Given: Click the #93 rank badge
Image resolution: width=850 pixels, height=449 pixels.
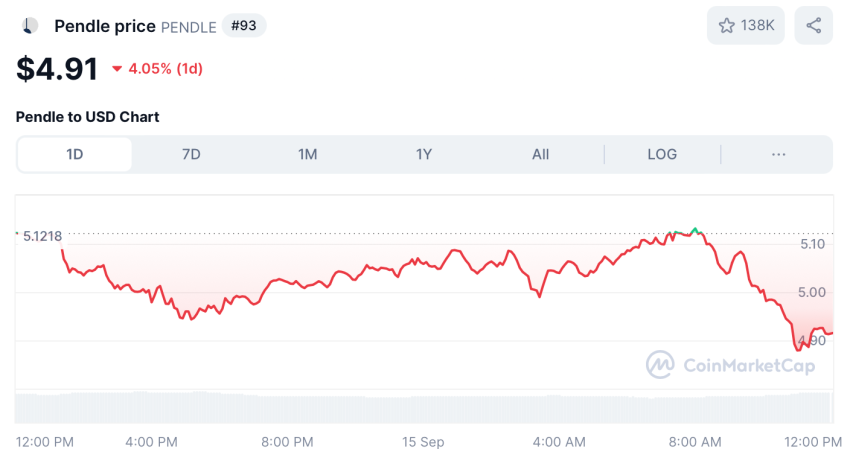Looking at the screenshot, I should [243, 25].
